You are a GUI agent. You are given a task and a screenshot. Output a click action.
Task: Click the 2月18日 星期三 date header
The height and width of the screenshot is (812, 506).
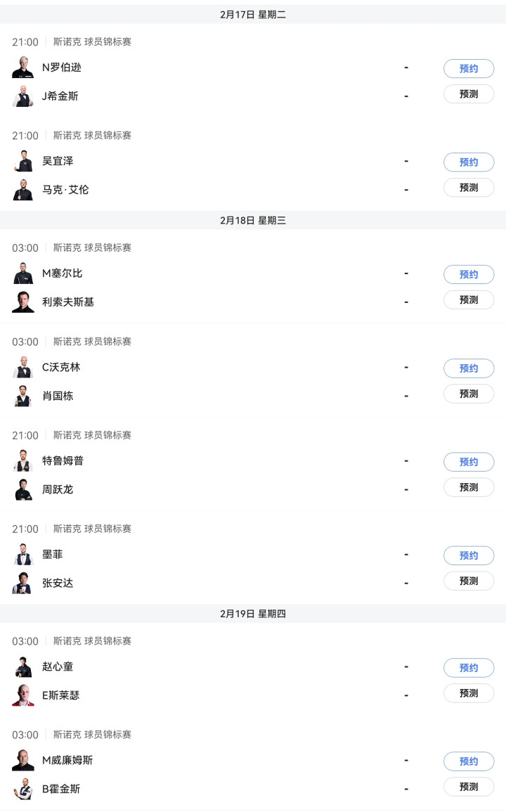coord(253,220)
